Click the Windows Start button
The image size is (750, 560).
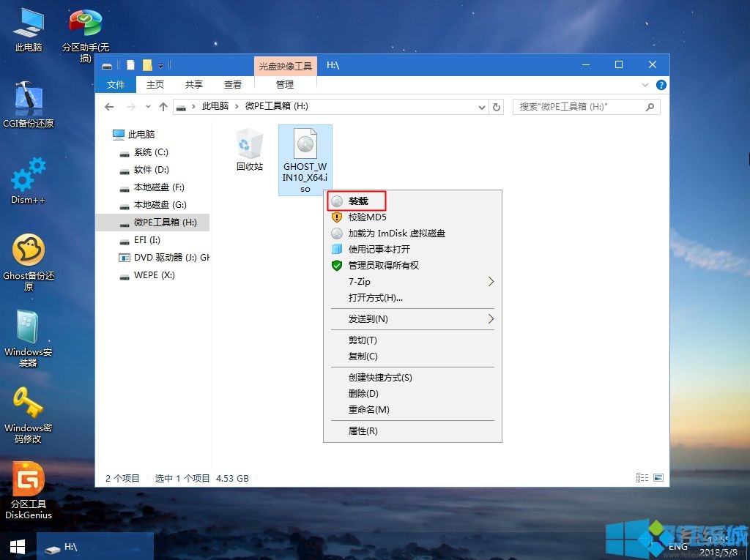[16, 547]
